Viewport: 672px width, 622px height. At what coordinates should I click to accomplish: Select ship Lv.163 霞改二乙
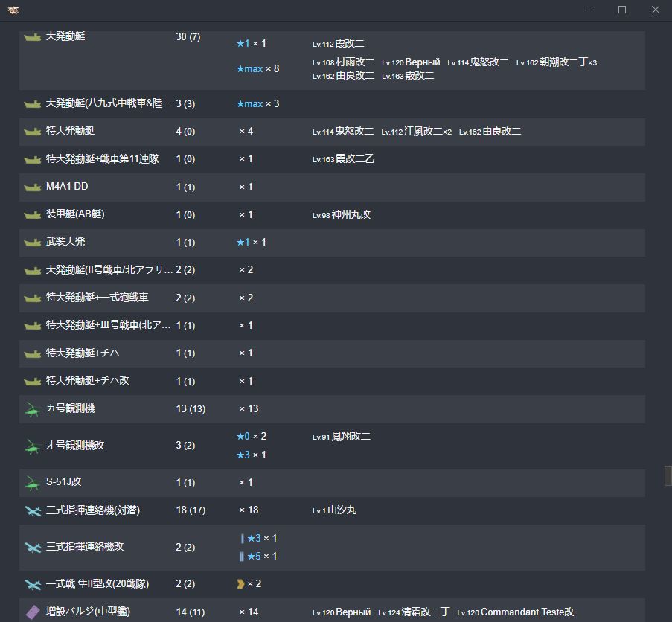click(343, 159)
